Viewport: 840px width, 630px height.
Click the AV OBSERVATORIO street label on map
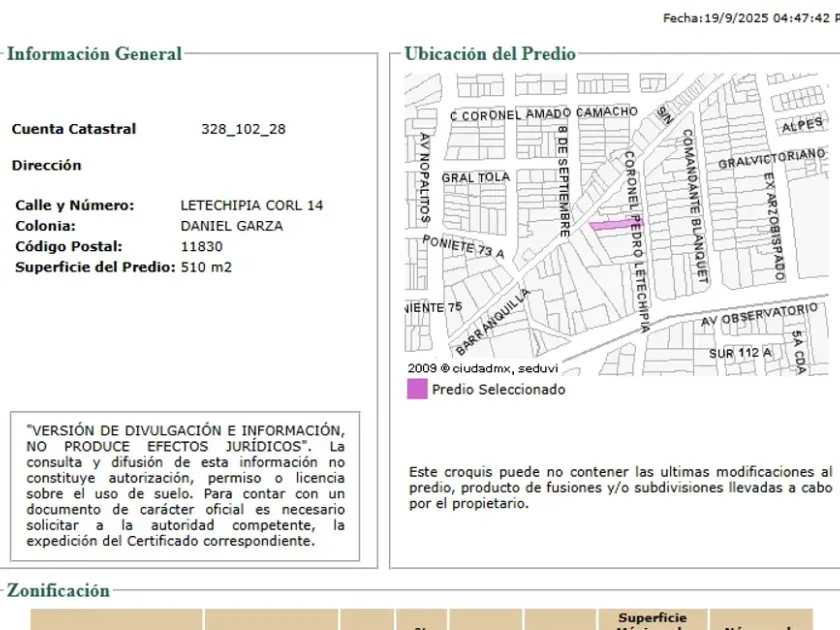click(760, 316)
